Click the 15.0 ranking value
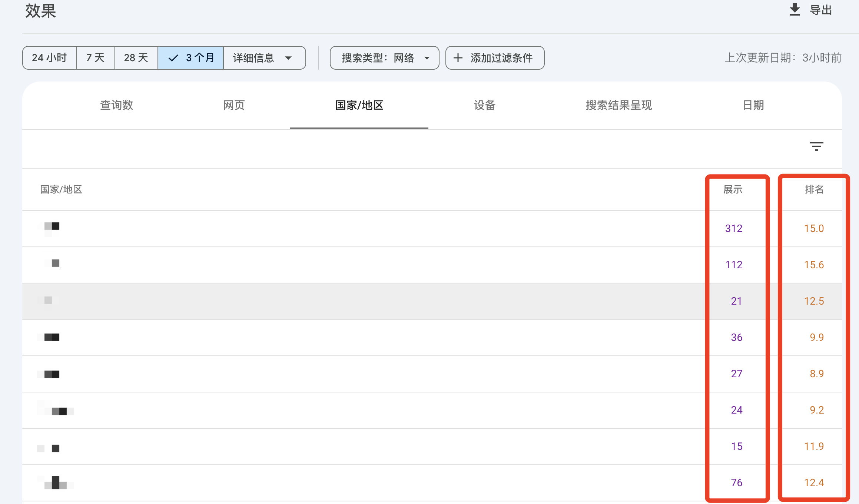 [814, 228]
